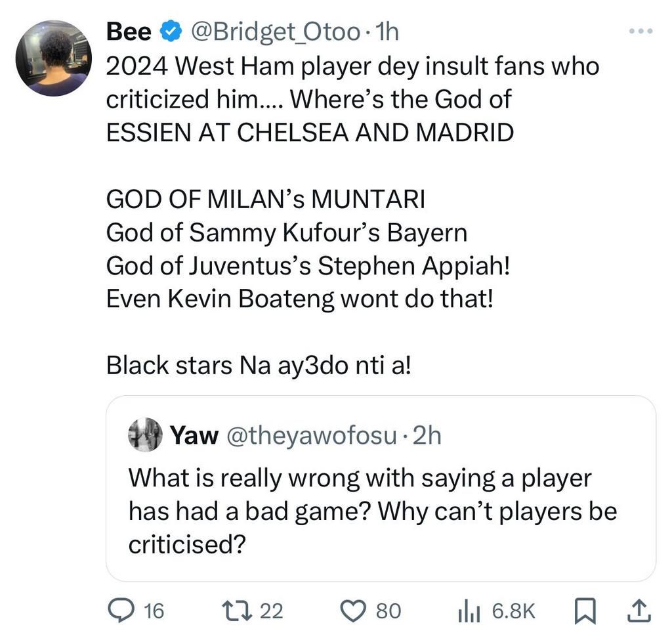The width and height of the screenshot is (672, 644).
Task: Click the 22 reposts count
Action: pos(272,611)
